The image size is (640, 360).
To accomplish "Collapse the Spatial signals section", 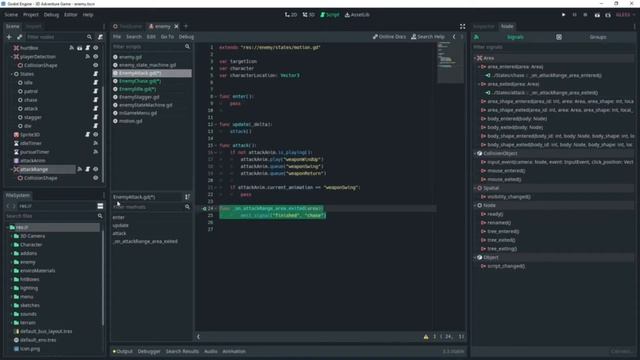I will 475,188.
